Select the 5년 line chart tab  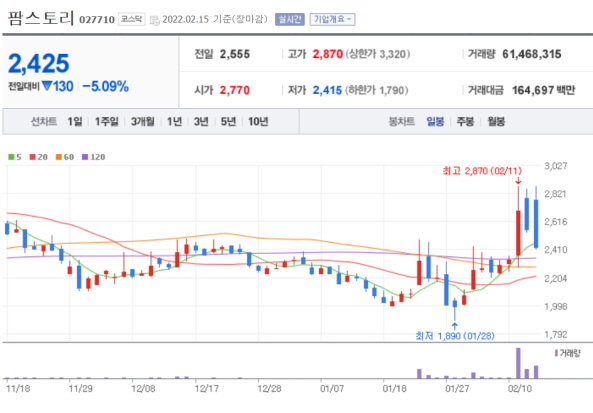[228, 121]
